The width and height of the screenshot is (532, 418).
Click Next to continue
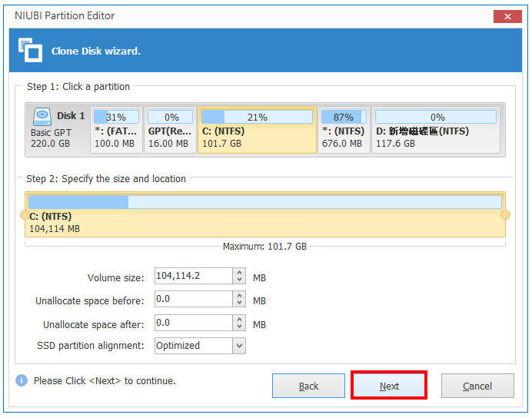coord(389,386)
